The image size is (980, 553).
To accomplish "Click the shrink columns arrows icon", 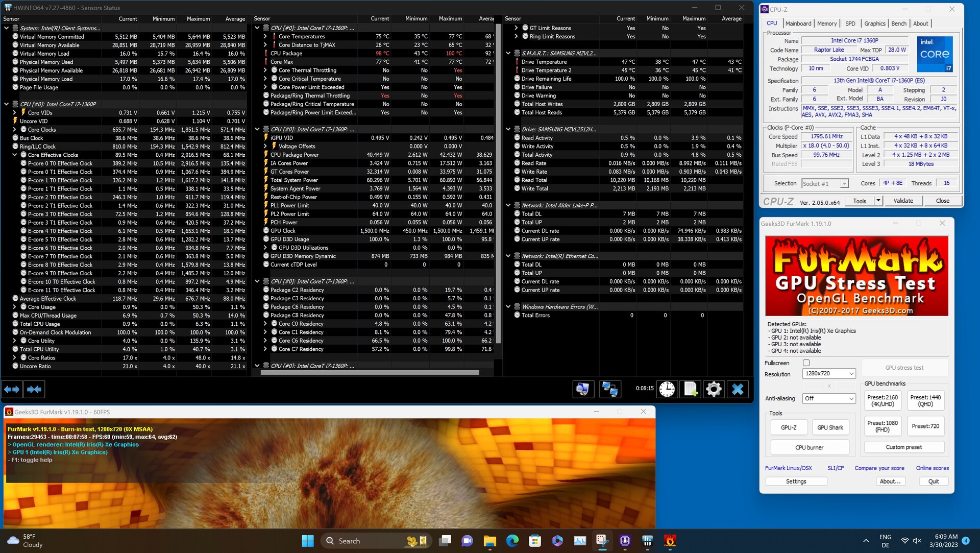I will (34, 389).
